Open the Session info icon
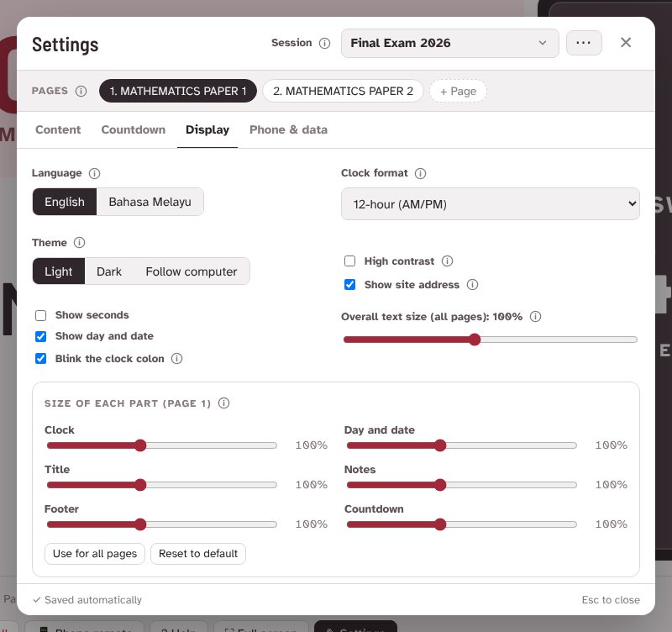The height and width of the screenshot is (632, 672). click(324, 44)
